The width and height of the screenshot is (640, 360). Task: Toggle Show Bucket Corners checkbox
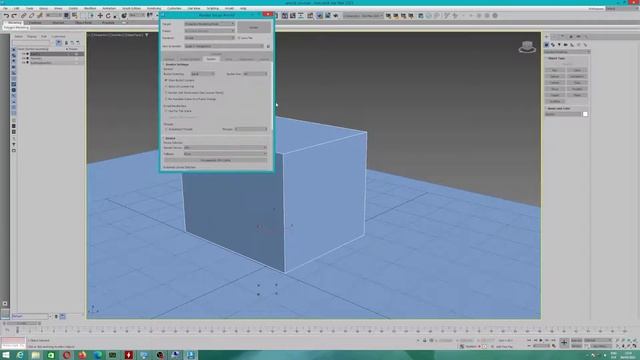point(166,80)
